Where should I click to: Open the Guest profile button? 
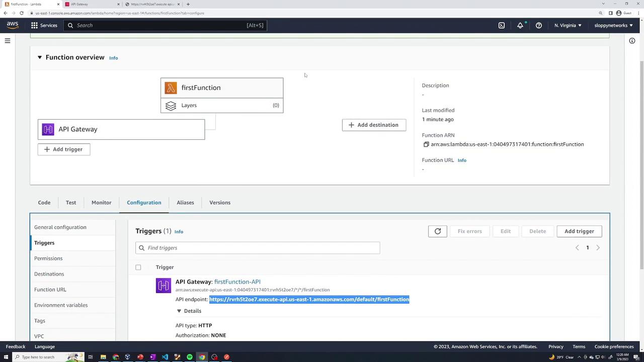pos(624,13)
